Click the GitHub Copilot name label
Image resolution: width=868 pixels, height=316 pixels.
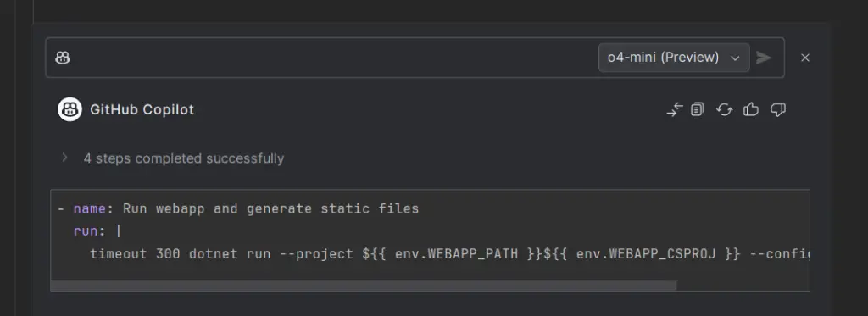142,109
